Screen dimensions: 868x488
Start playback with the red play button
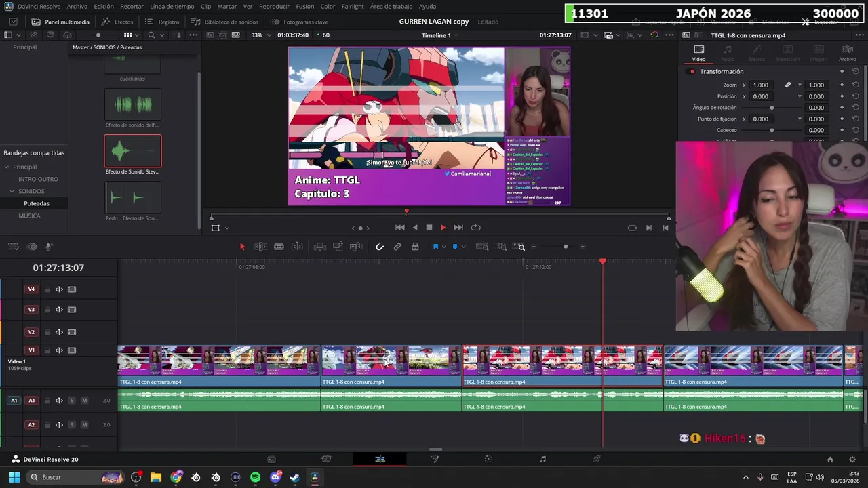[x=443, y=228]
